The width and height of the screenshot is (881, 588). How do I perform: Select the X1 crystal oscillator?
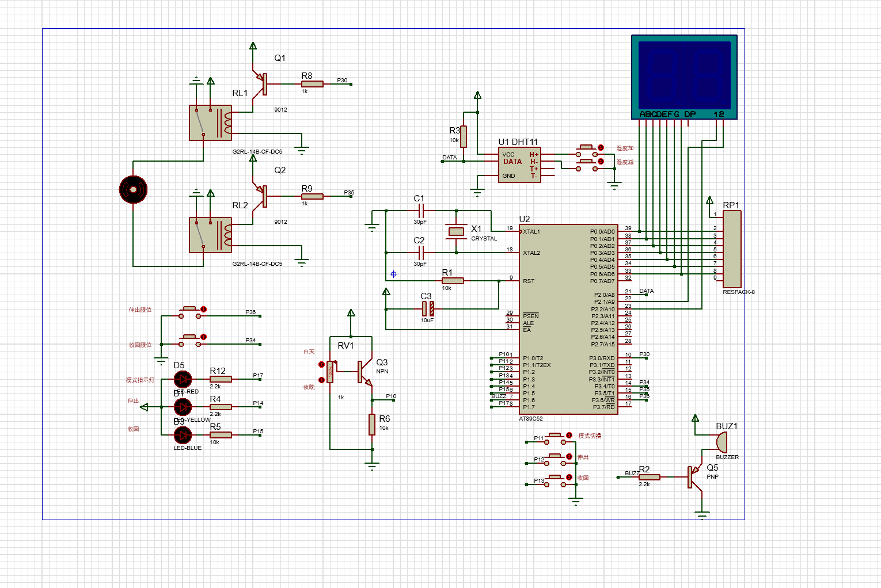point(456,231)
